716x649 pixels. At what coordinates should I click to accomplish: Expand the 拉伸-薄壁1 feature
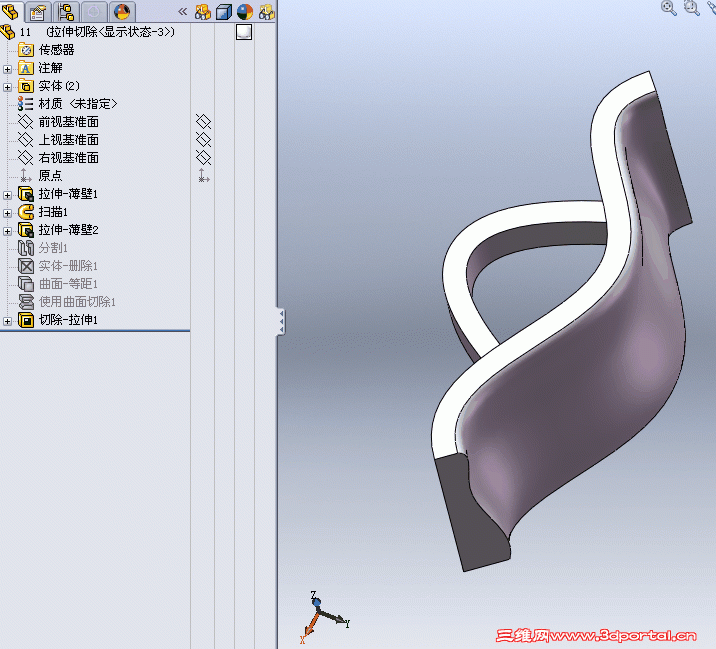pyautogui.click(x=7, y=195)
